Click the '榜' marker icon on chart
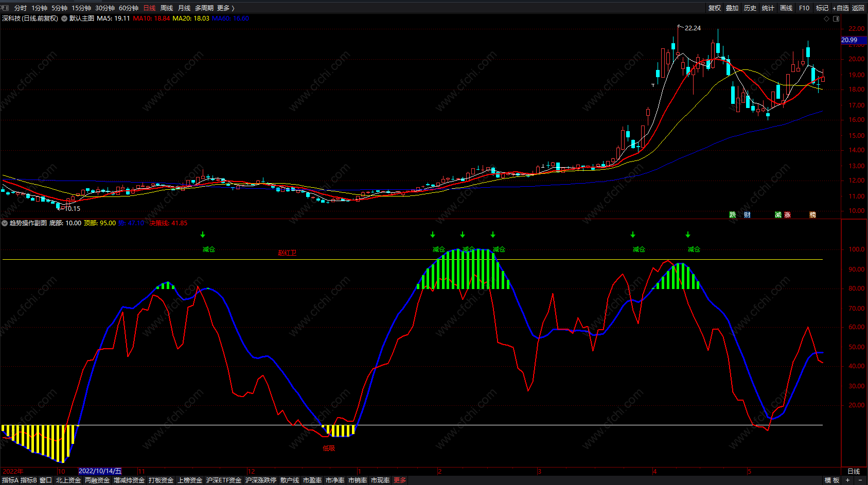 813,215
